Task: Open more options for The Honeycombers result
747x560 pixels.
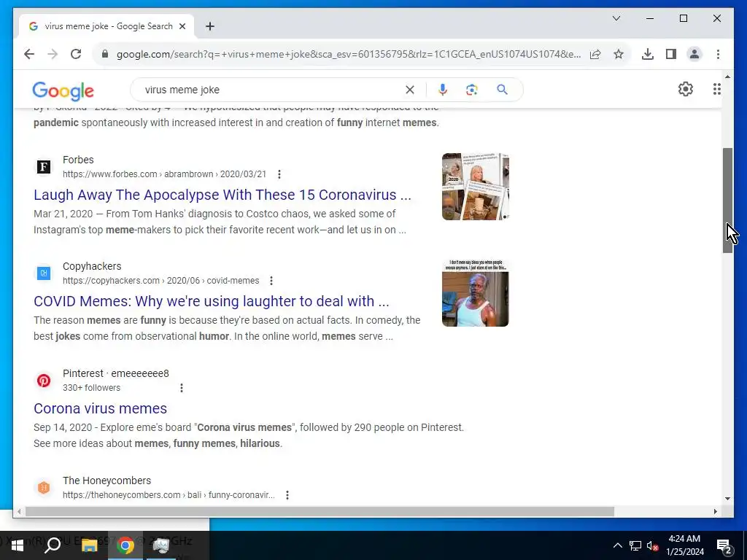Action: pos(287,495)
